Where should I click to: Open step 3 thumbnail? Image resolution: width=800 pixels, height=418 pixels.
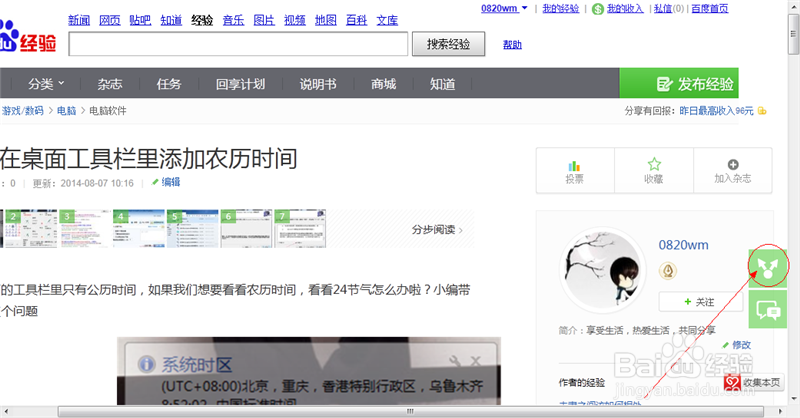tap(85, 228)
